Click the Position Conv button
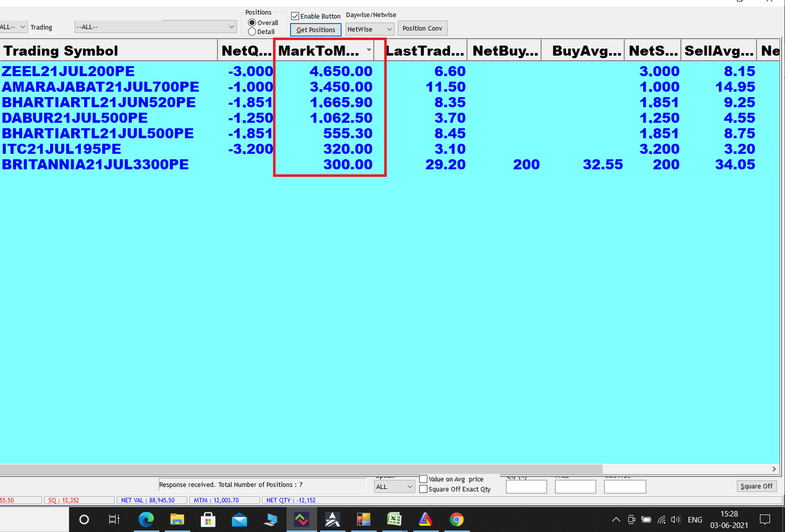 click(x=422, y=28)
